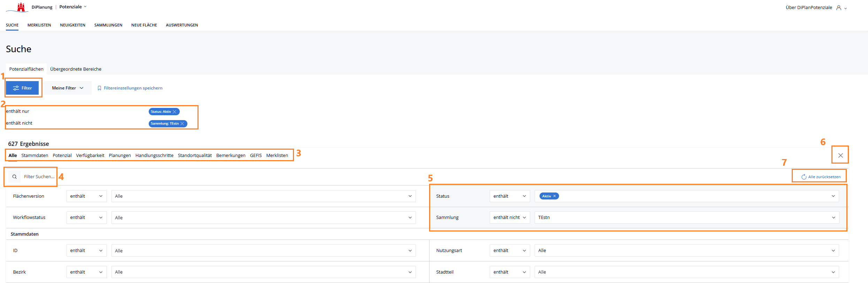The image size is (868, 283).
Task: Expand the Meine Filter dropdown
Action: pos(68,88)
